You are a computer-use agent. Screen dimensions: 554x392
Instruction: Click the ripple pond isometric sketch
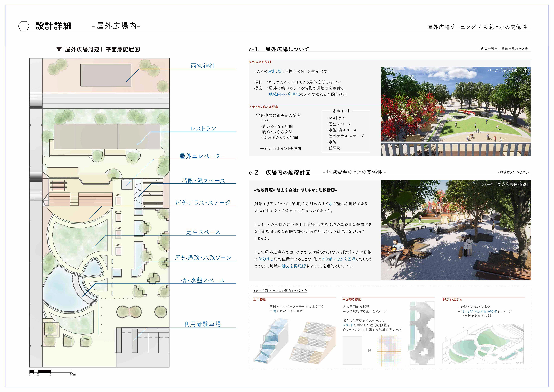(483, 344)
